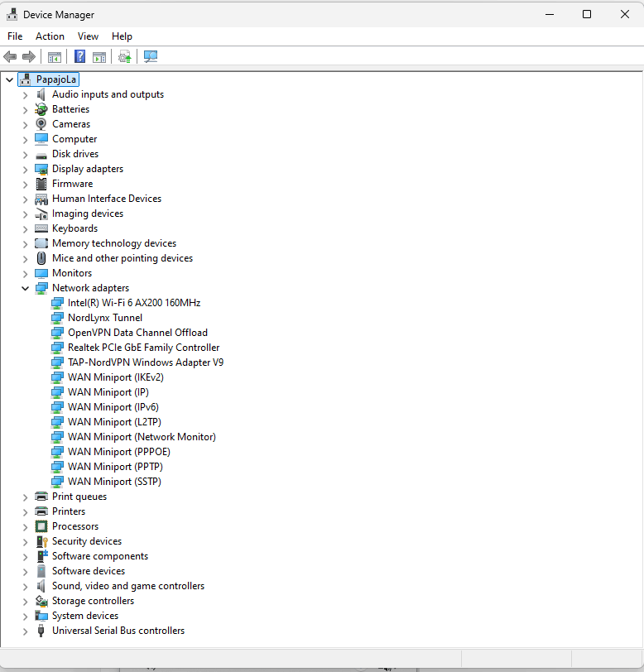644x672 pixels.
Task: Expand the Software devices category
Action: click(26, 572)
